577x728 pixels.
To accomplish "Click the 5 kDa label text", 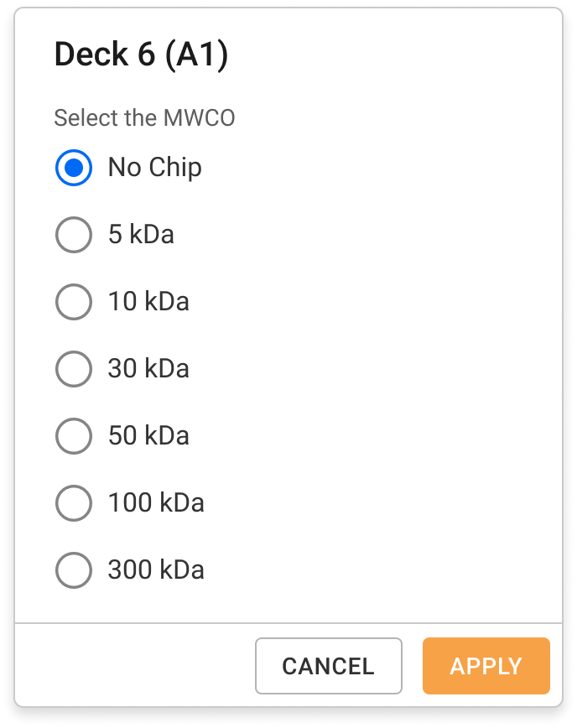I will click(x=139, y=235).
